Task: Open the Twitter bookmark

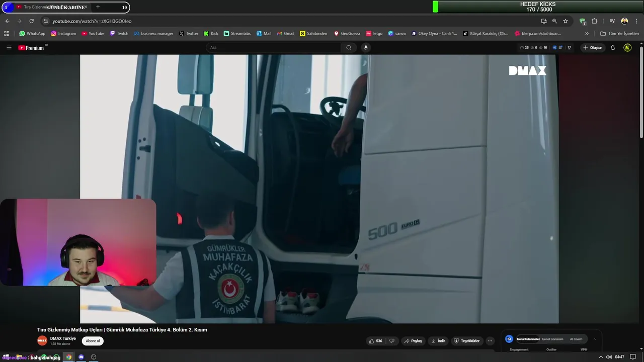Action: pyautogui.click(x=189, y=34)
